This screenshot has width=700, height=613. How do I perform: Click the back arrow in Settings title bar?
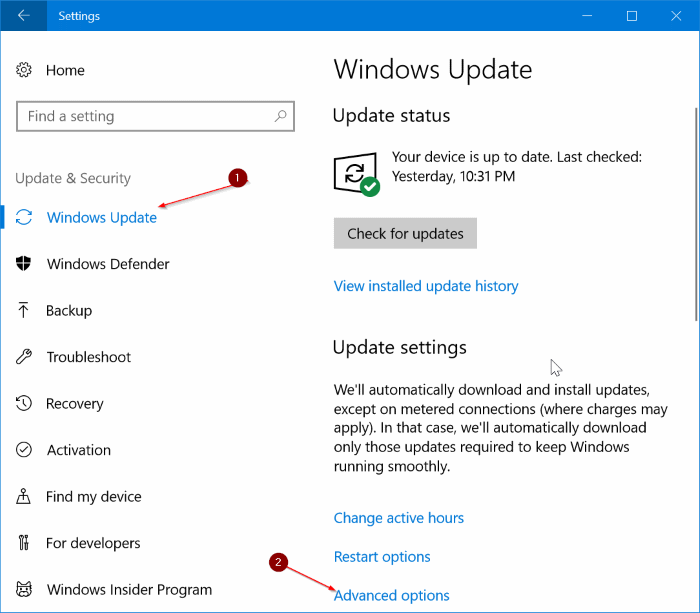[x=23, y=16]
